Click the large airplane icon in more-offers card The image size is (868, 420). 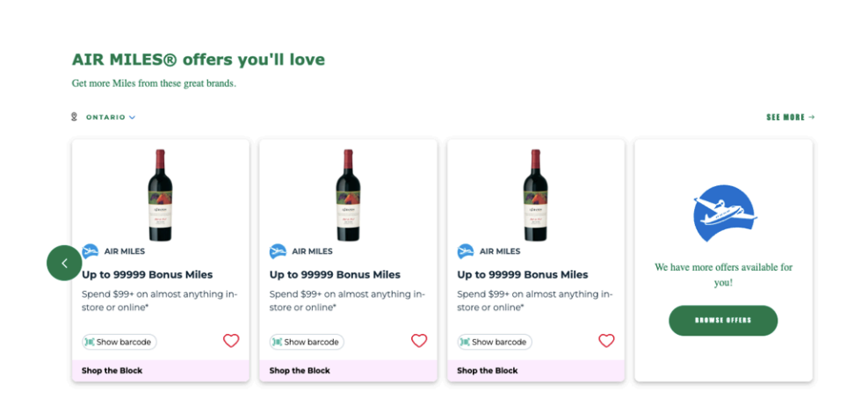pos(724,214)
